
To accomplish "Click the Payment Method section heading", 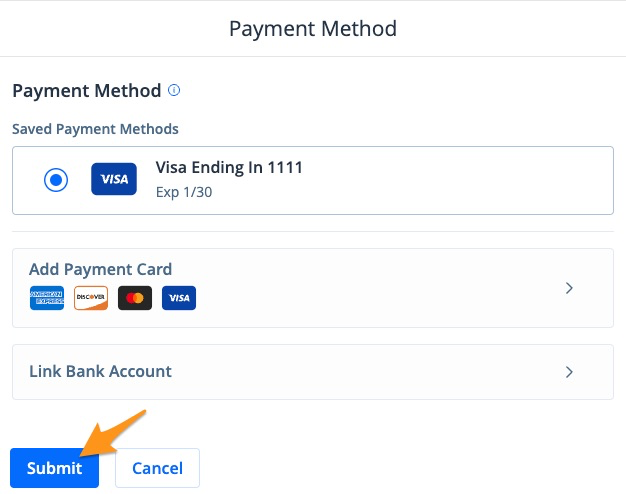I will tap(87, 91).
